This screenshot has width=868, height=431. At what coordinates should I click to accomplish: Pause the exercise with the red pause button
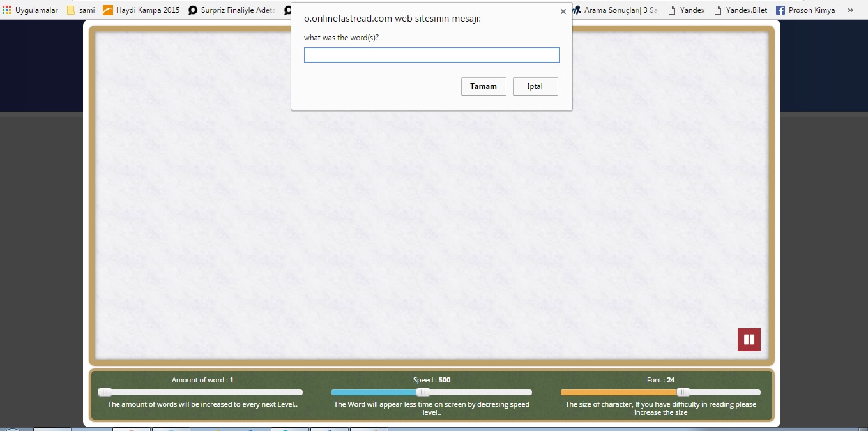click(x=749, y=340)
